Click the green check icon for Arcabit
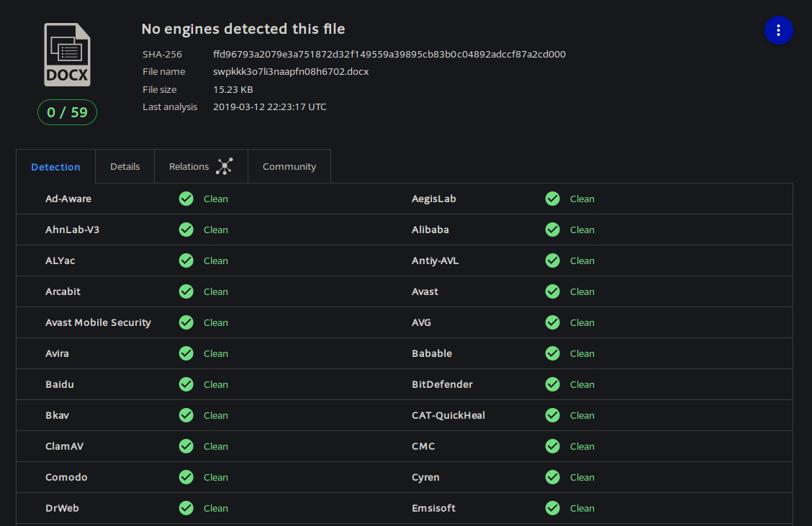Viewport: 812px width, 526px height. [186, 291]
